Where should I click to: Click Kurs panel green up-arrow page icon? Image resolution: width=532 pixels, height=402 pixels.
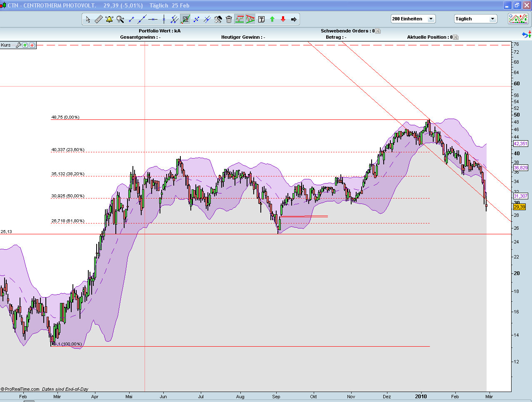25,45
